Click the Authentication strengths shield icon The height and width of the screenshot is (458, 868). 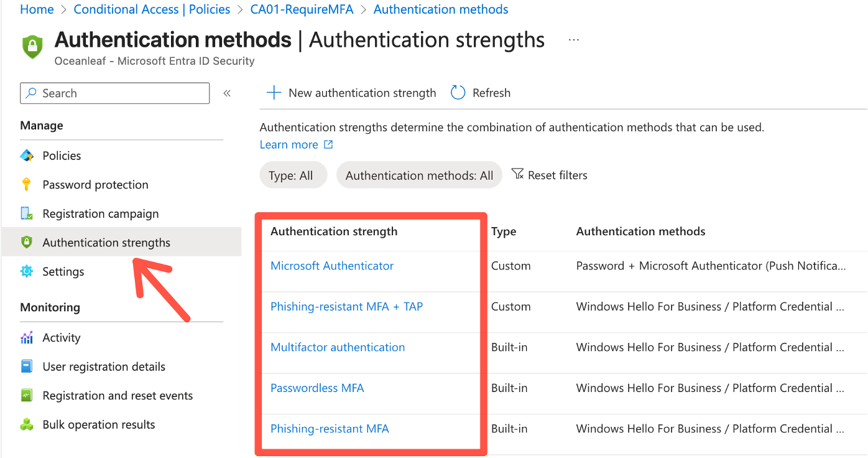click(x=26, y=242)
